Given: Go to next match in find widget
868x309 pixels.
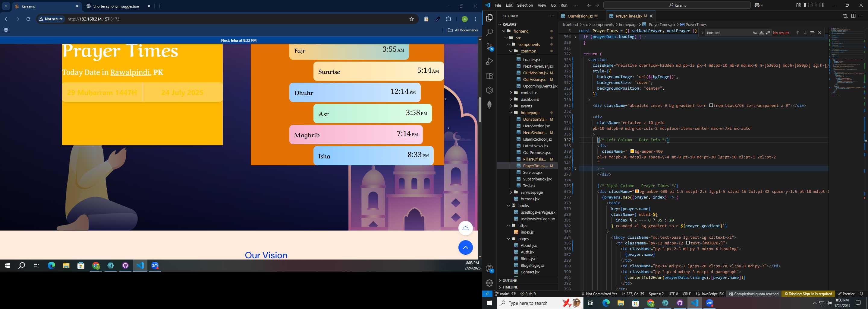Looking at the screenshot, I should [x=805, y=33].
